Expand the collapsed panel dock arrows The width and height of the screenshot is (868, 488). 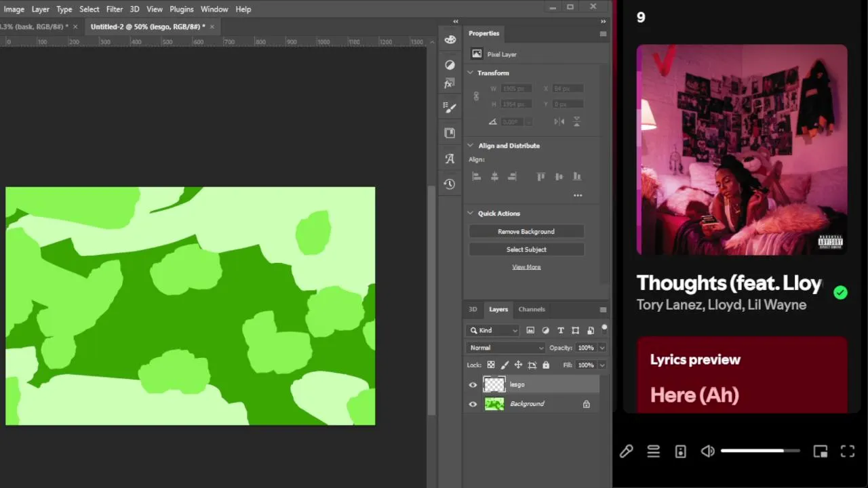(456, 22)
